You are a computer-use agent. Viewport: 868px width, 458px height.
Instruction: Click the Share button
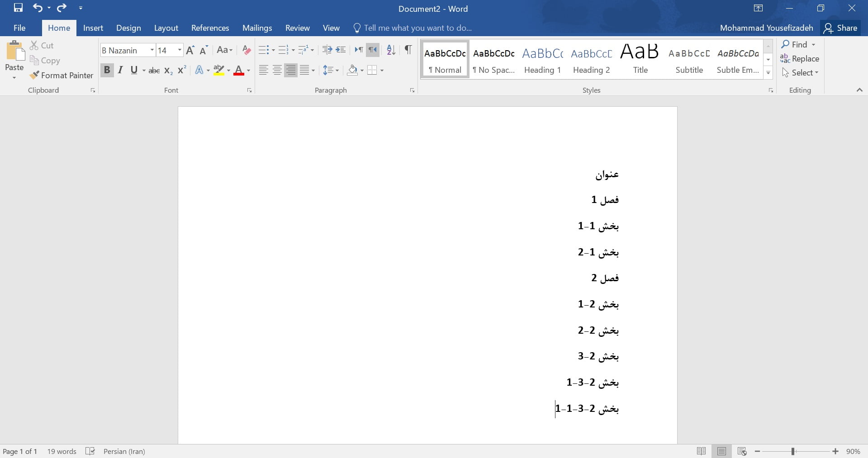840,28
